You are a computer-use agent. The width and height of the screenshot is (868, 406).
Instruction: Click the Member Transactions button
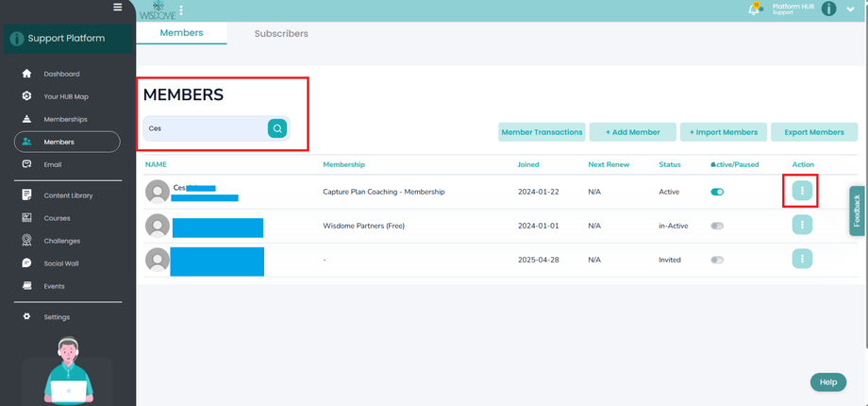click(x=542, y=132)
